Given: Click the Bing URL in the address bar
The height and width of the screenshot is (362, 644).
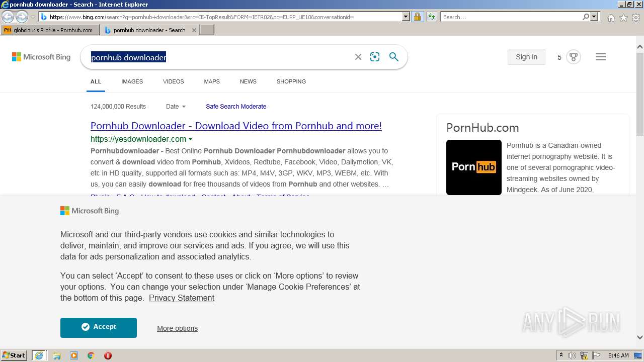Looking at the screenshot, I should [201, 17].
